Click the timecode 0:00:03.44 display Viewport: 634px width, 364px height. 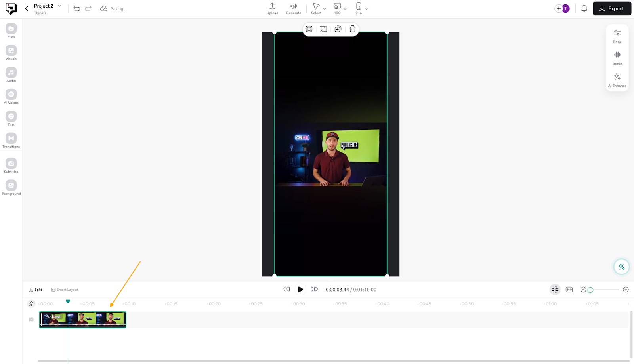[x=337, y=290]
